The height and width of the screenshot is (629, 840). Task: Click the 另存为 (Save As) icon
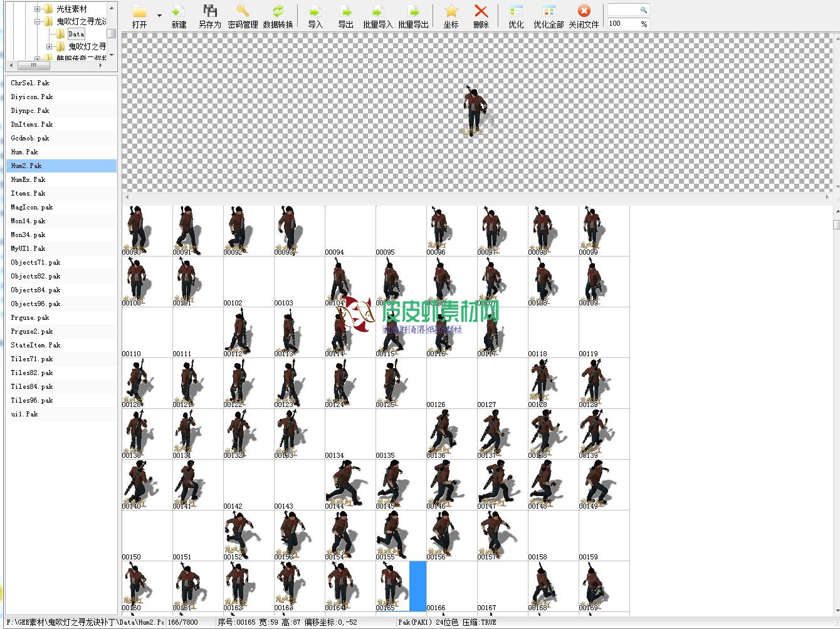click(x=210, y=13)
